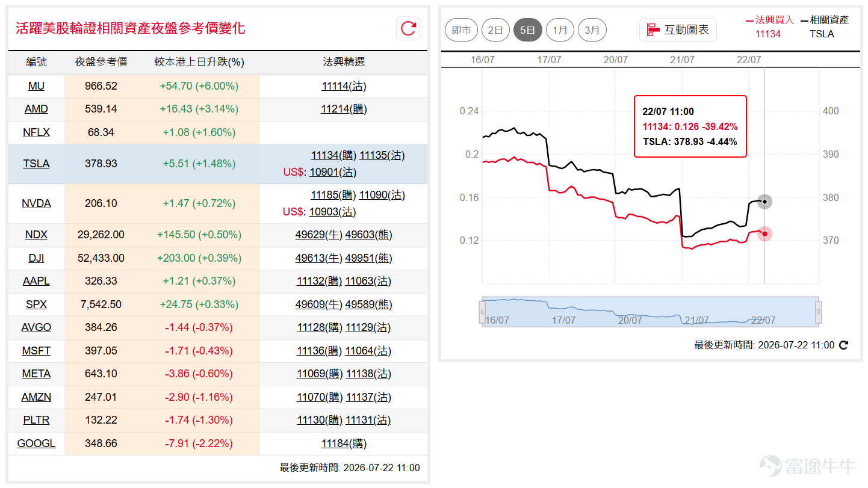Open the GOOGL ticker link
Image resolution: width=868 pixels, height=488 pixels.
(x=36, y=443)
